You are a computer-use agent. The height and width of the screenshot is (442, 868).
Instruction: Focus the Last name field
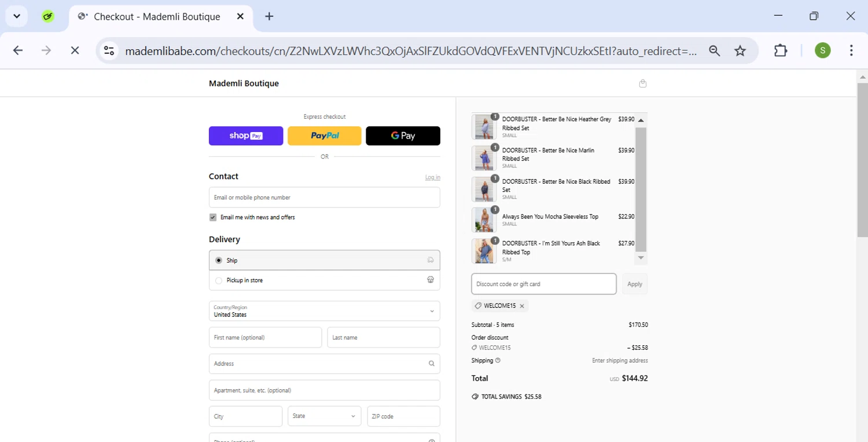tap(384, 338)
